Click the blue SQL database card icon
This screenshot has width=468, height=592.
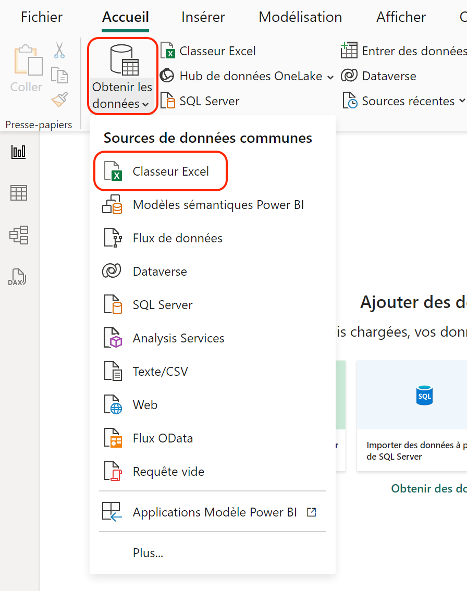(x=424, y=395)
